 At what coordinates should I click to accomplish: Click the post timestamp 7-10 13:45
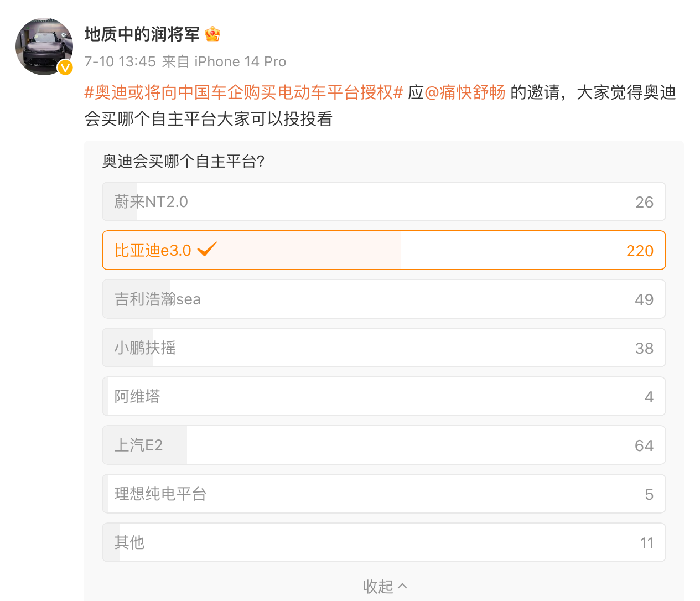pyautogui.click(x=120, y=61)
